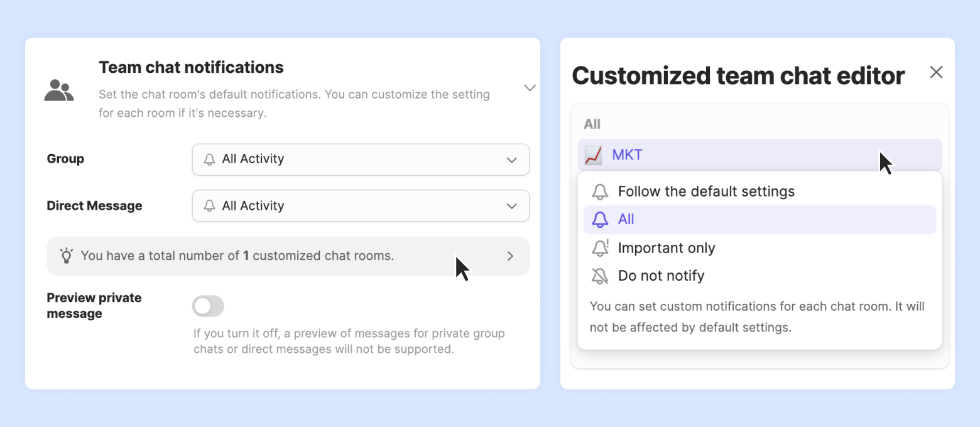
Task: Click the arrow on customized rooms banner
Action: click(511, 256)
